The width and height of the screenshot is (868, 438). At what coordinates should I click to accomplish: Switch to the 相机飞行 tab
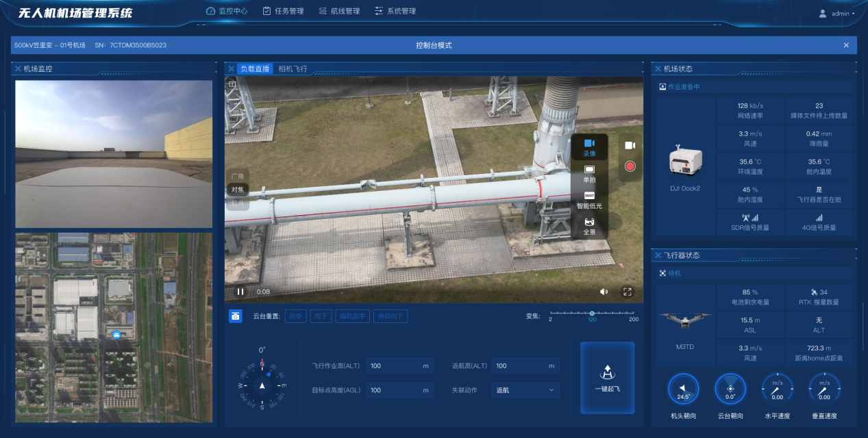[293, 69]
